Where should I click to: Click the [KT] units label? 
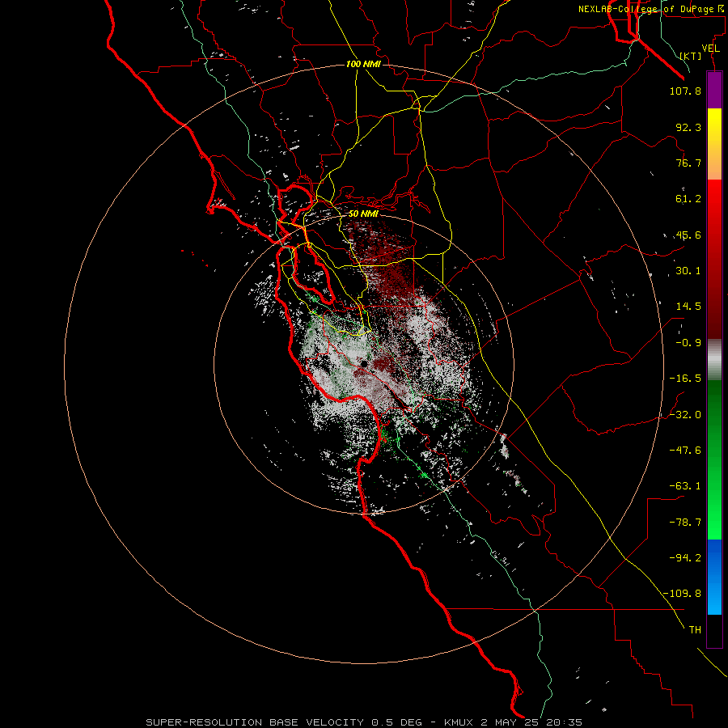[691, 56]
